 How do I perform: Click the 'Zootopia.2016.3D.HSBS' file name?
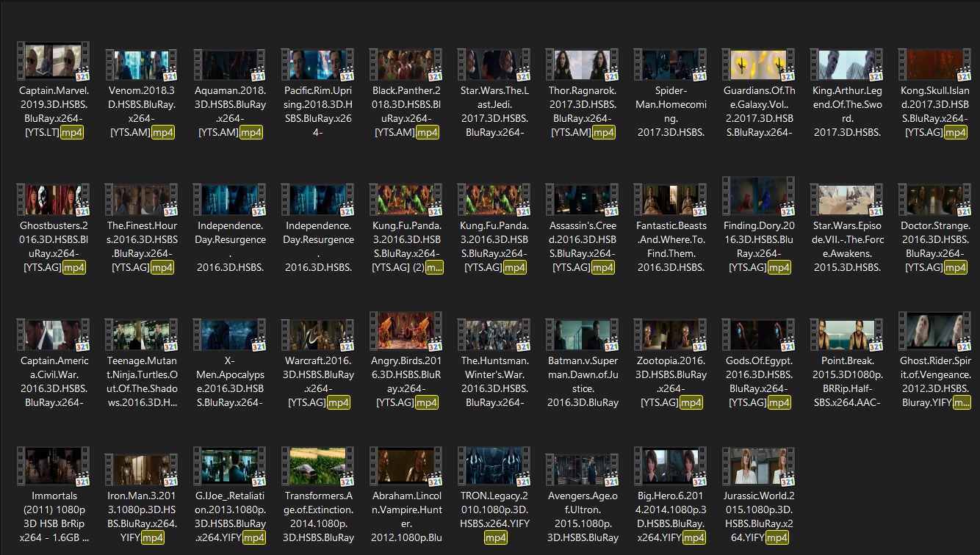(x=670, y=381)
